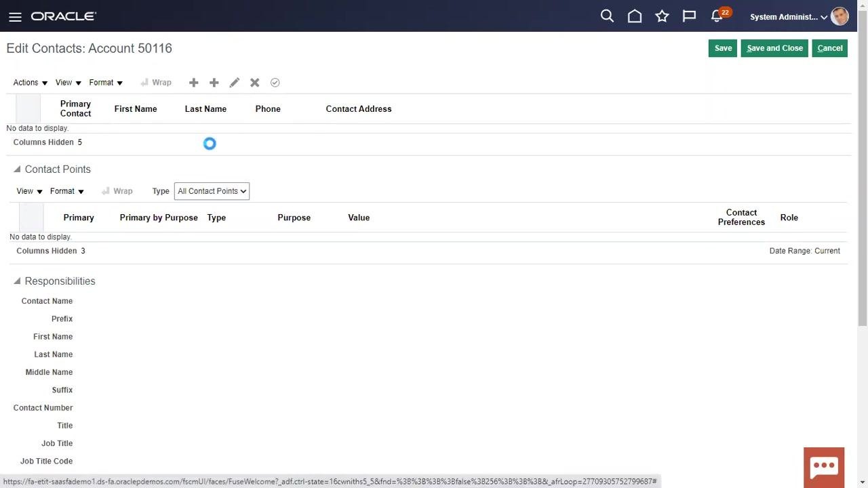
Task: Click the Contact Preferences column header
Action: (x=741, y=217)
